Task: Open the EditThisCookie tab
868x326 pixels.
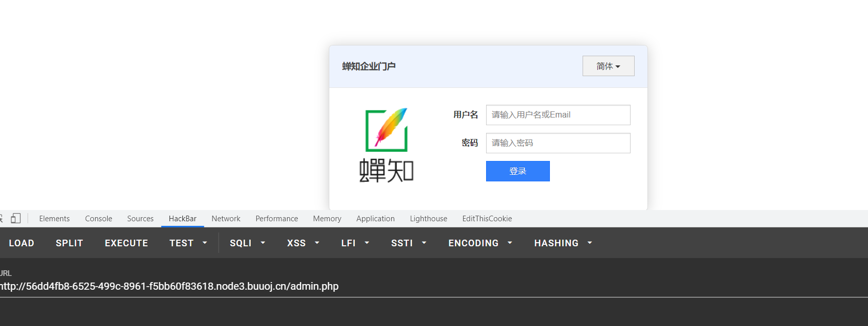Action: 487,219
